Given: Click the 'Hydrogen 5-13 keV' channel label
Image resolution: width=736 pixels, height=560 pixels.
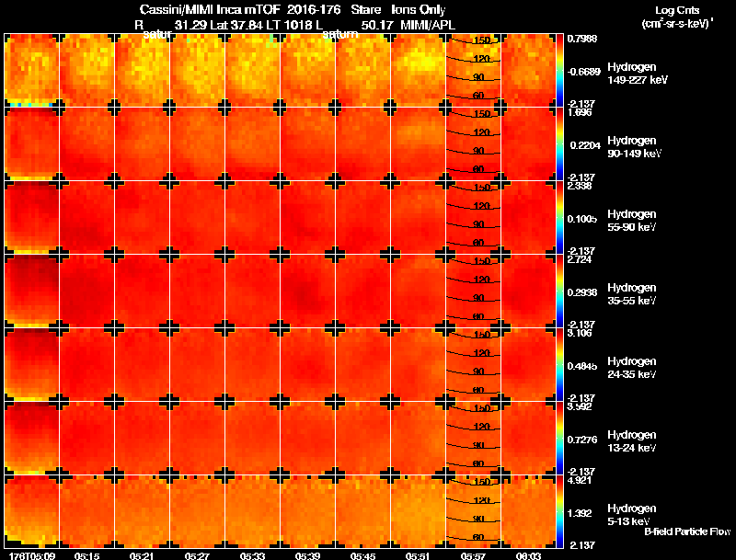Looking at the screenshot, I should (632, 515).
